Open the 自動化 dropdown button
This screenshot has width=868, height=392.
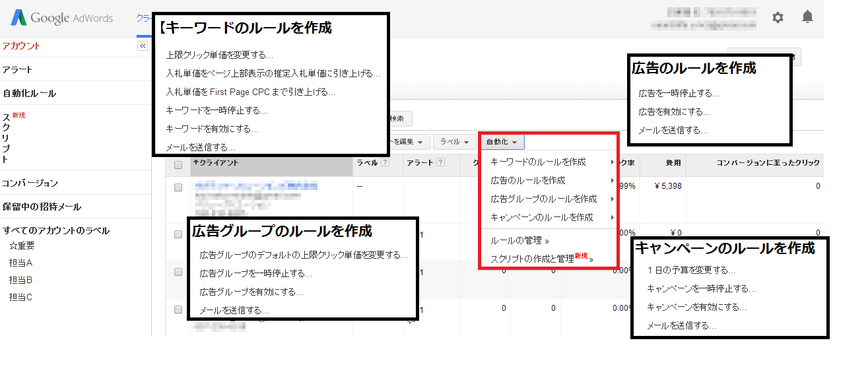502,142
